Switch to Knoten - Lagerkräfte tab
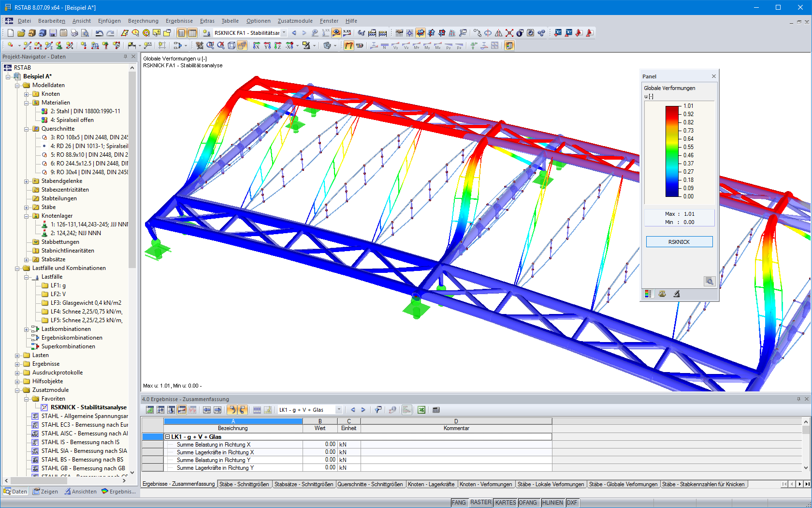812x508 pixels. tap(431, 484)
